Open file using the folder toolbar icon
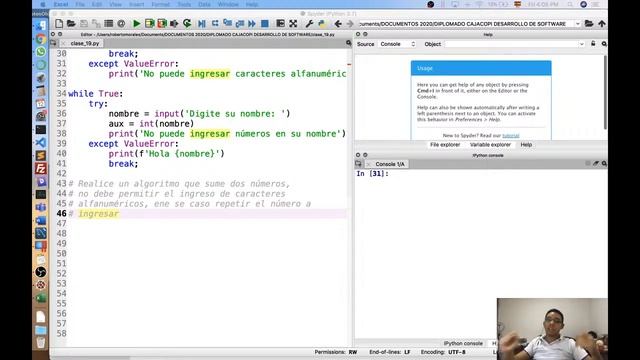This screenshot has width=640, height=360. [71, 24]
